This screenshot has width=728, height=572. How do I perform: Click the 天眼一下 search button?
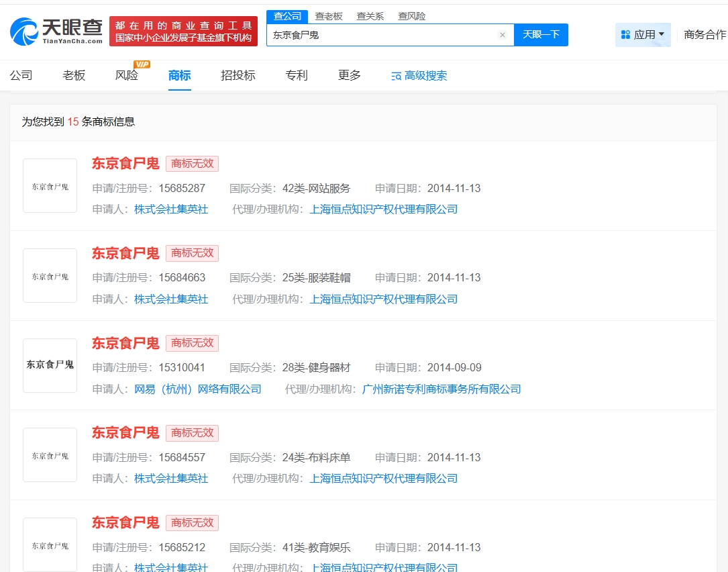coord(541,35)
